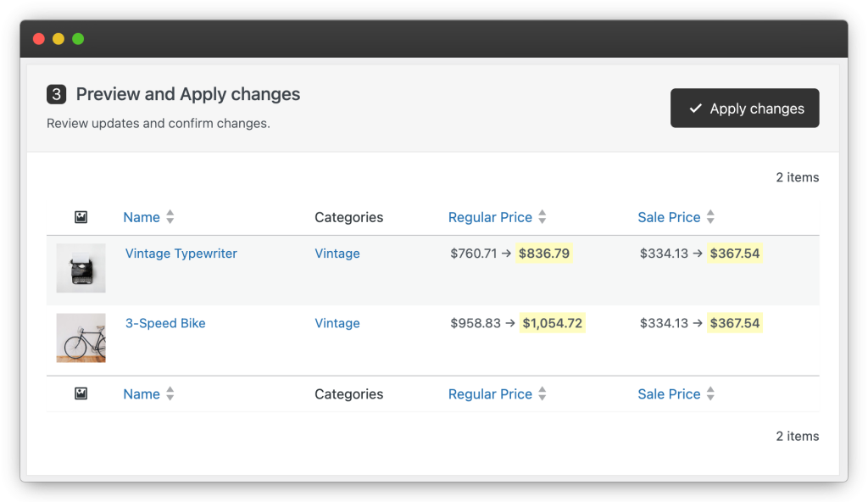The width and height of the screenshot is (868, 502).
Task: Sort by Sale Price in the footer row
Action: [x=669, y=394]
